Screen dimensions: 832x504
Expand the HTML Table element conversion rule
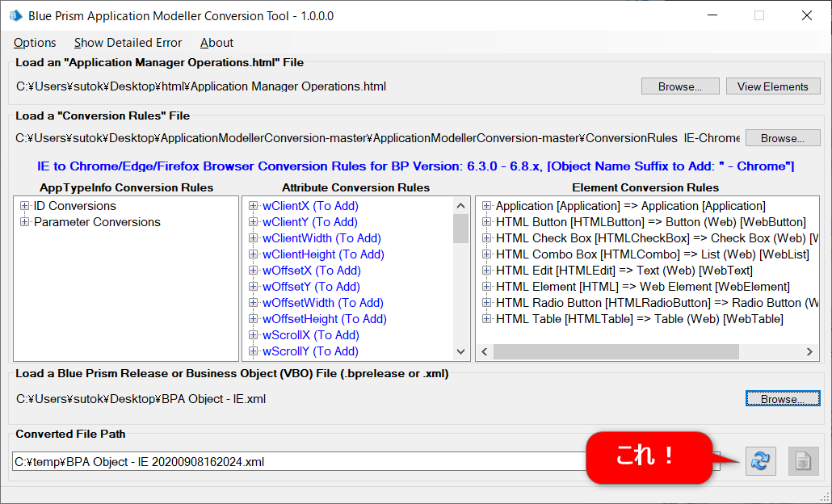(x=486, y=319)
